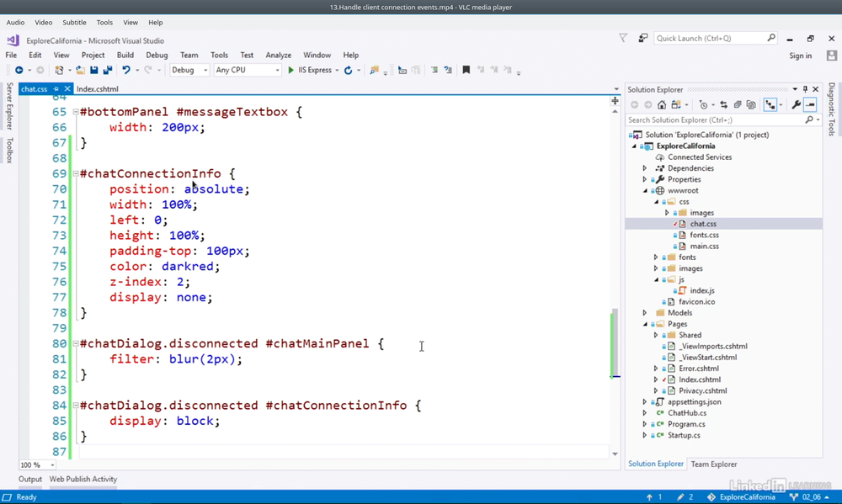Switch to the Index.cshtml editor tab

[x=97, y=89]
